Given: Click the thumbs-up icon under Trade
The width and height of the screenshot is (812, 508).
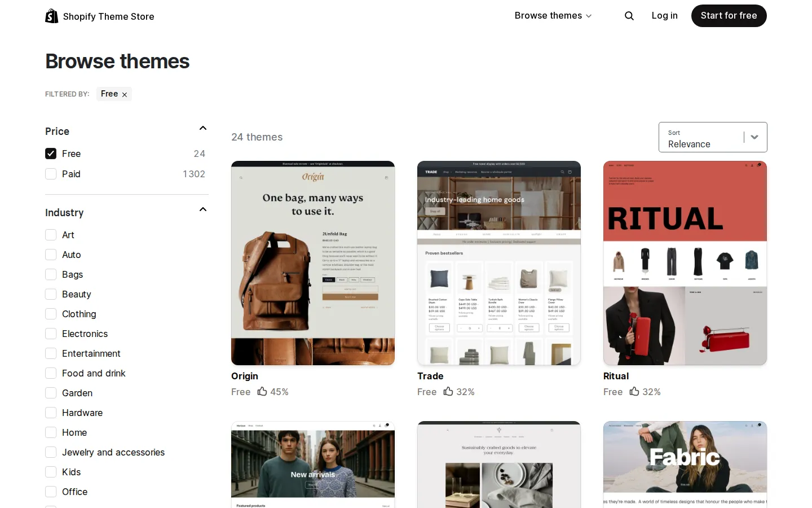Looking at the screenshot, I should pos(448,391).
